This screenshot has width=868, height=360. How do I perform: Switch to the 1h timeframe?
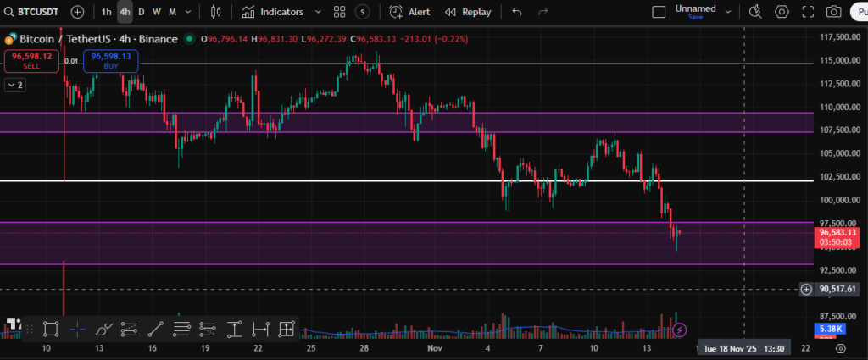(x=106, y=12)
